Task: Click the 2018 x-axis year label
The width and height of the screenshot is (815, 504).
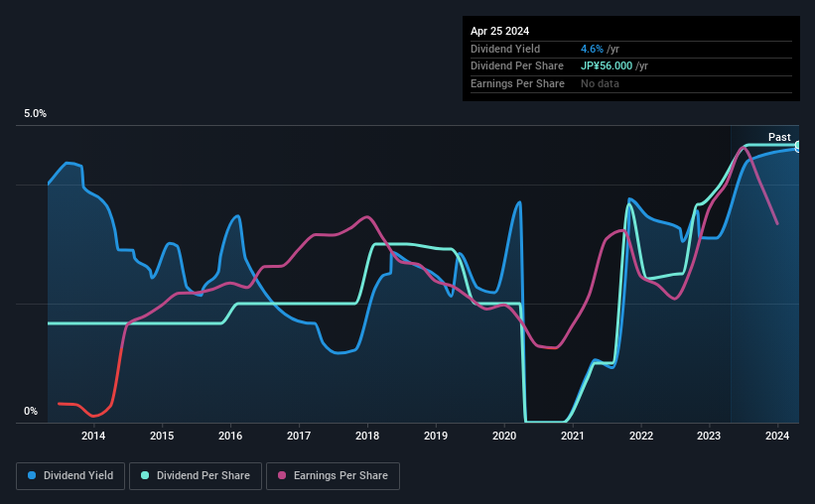Action: tap(367, 436)
